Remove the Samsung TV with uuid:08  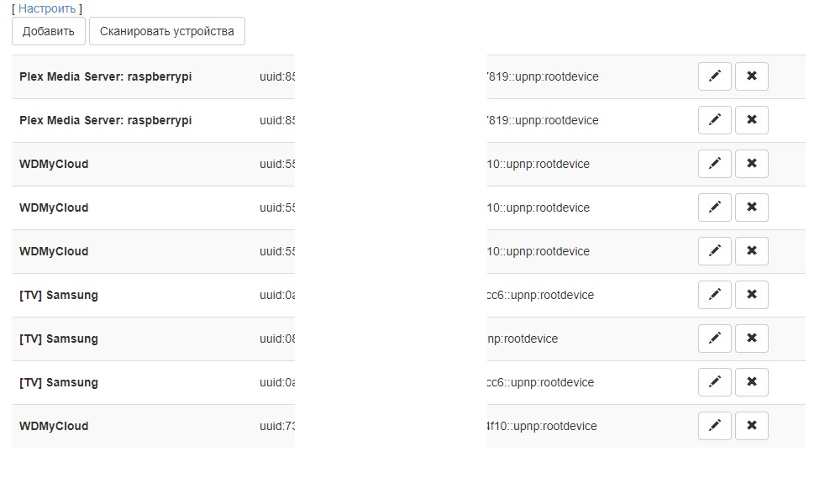point(752,339)
